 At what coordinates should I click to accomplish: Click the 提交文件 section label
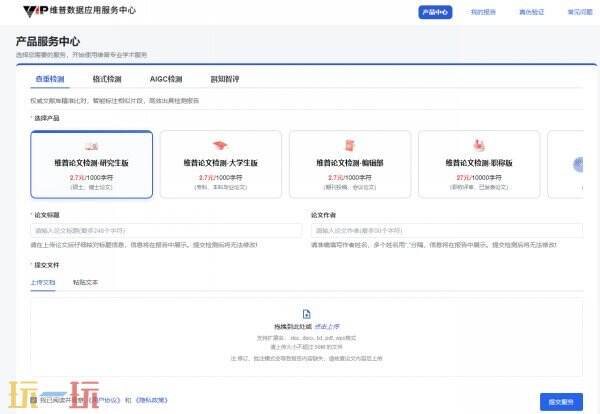click(47, 265)
